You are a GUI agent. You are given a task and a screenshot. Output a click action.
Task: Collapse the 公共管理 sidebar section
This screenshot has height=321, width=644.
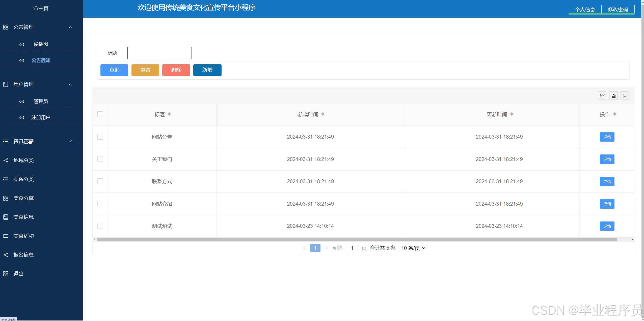coord(70,27)
